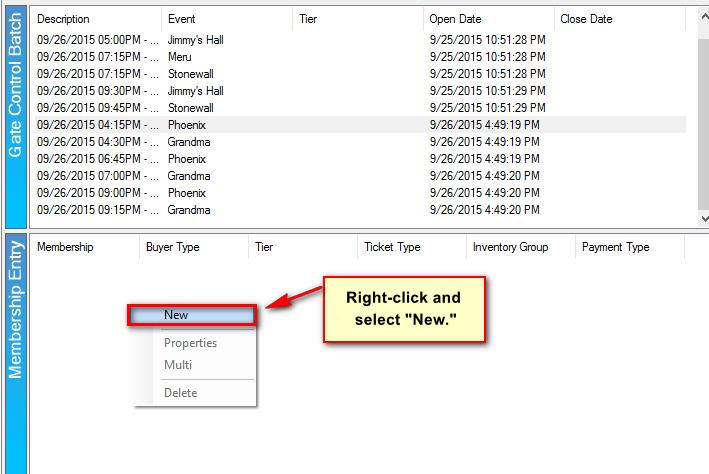This screenshot has width=709, height=474.
Task: Click open date 9/25/2015 10:51:29 PM of 09:45PM Stonewall
Action: pos(487,108)
